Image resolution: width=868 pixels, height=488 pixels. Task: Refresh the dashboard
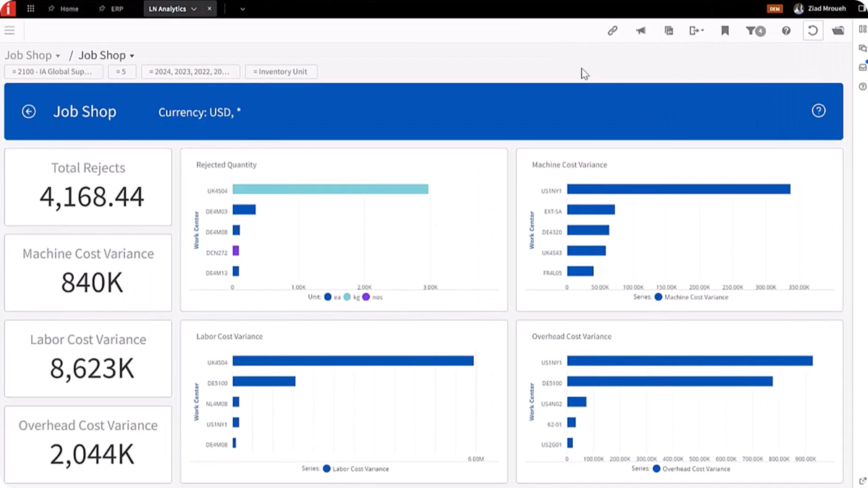click(813, 30)
